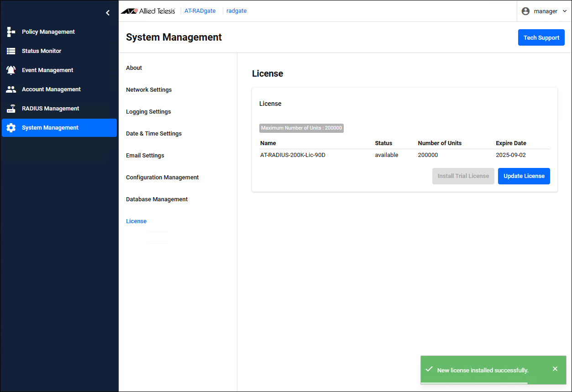Screen dimensions: 572x392
Task: Open Network Settings section
Action: coord(149,90)
